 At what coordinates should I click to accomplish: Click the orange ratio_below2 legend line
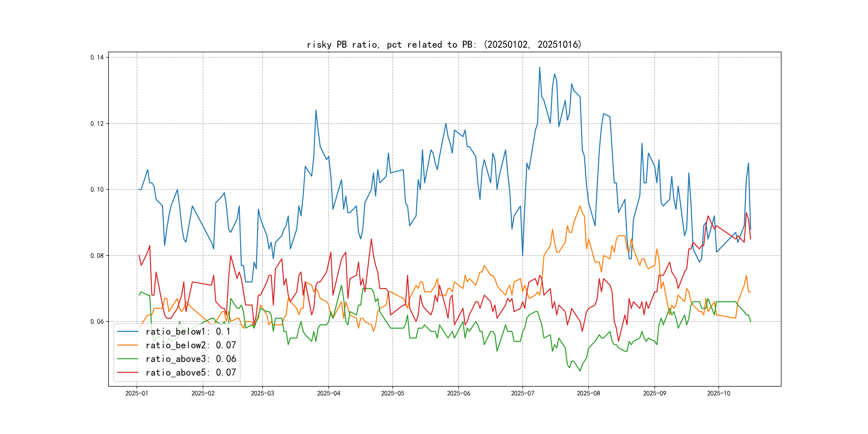pos(127,345)
